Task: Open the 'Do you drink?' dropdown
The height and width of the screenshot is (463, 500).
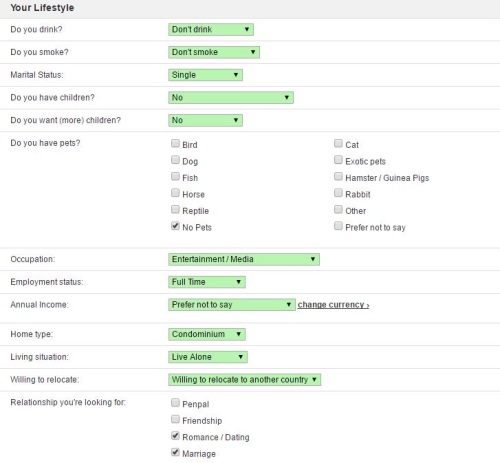Action: pyautogui.click(x=211, y=29)
